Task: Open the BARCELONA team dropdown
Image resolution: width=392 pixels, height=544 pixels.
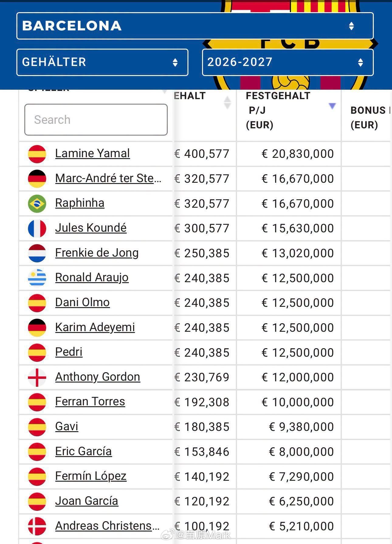Action: coord(195,26)
